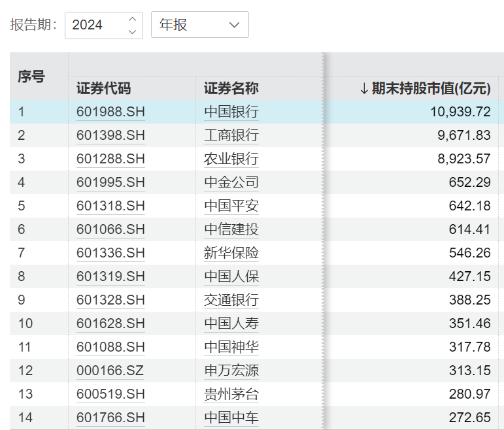Click the year stepper down arrow

point(133,31)
